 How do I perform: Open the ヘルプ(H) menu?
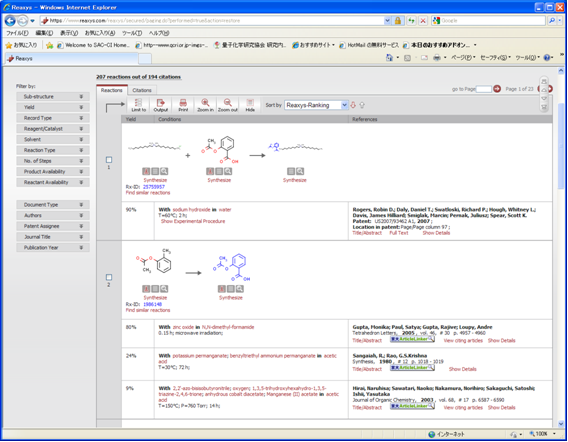click(x=159, y=33)
